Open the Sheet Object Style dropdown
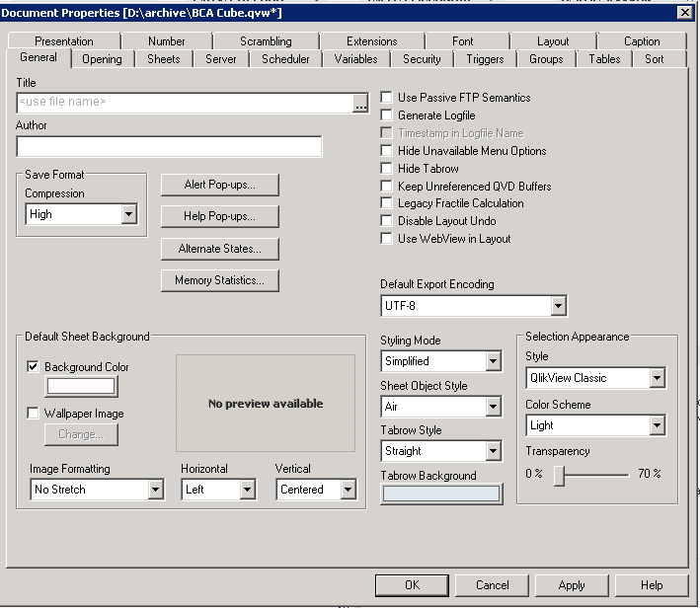This screenshot has width=700, height=608. coord(494,407)
